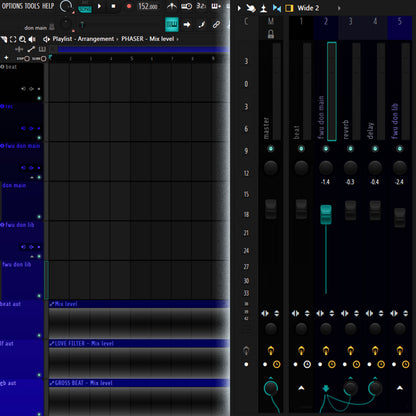Click the transport Play button

pyautogui.click(x=99, y=6)
